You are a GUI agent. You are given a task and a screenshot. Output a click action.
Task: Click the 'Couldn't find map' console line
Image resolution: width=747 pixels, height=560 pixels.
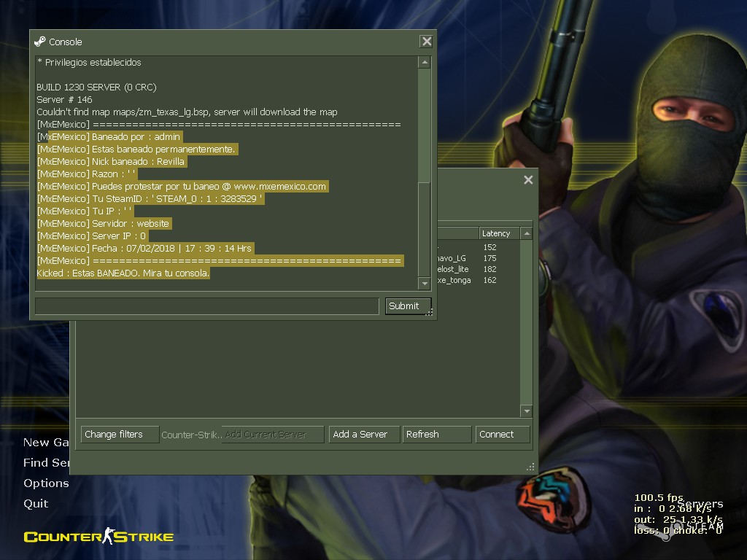pos(187,112)
